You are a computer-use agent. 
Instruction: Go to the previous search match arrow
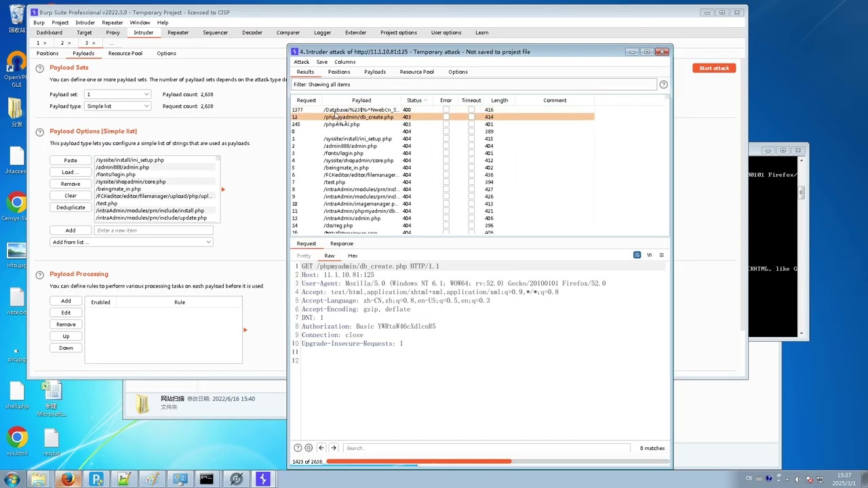click(x=321, y=448)
